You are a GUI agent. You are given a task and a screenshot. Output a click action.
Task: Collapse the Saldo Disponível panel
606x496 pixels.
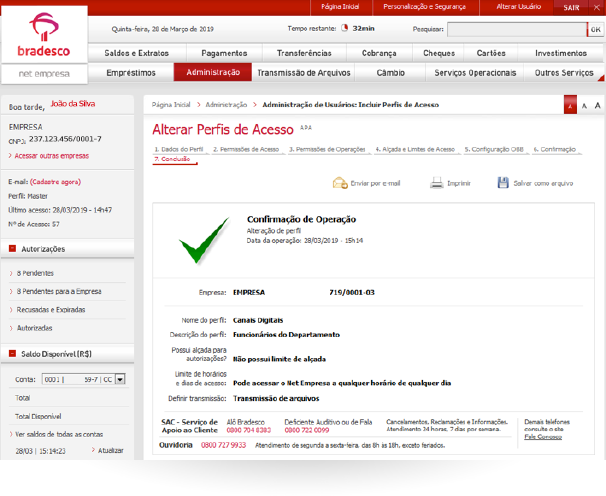pyautogui.click(x=12, y=353)
